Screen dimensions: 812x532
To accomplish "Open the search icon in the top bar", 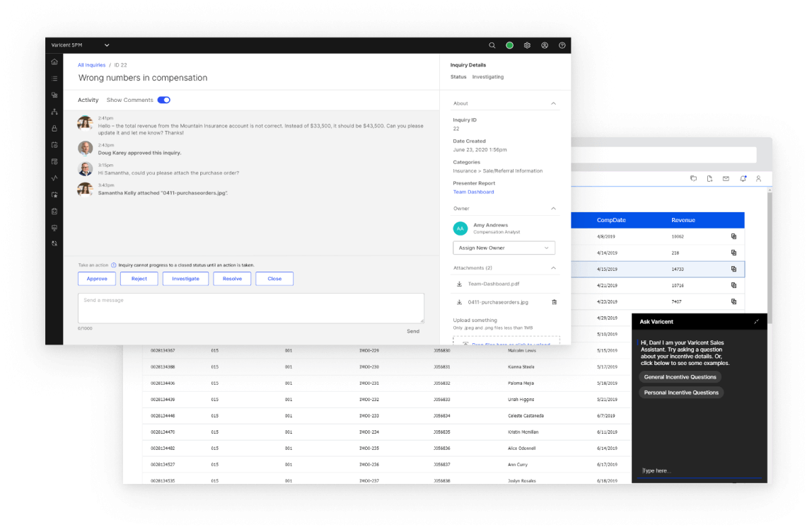I will click(x=492, y=45).
